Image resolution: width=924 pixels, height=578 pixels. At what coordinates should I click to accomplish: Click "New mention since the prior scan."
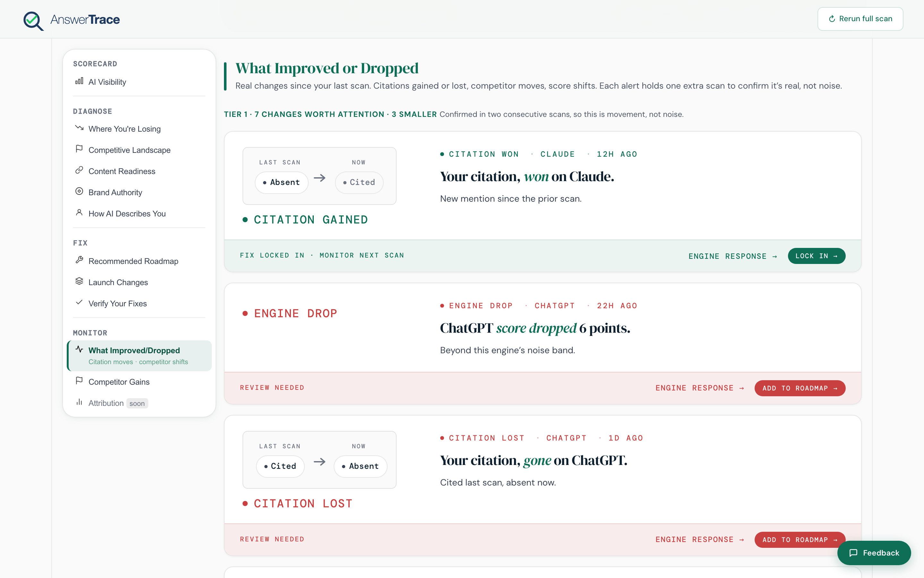(511, 199)
